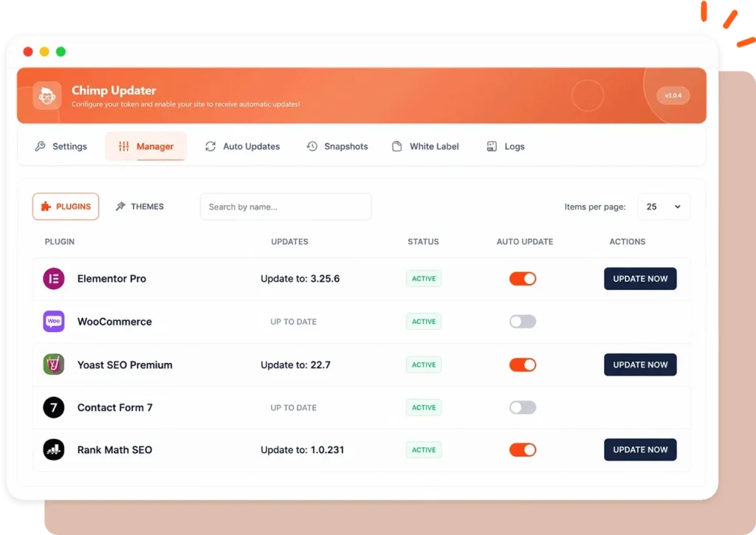Click the puzzle piece icon in Plugins button
The width and height of the screenshot is (756, 535).
click(x=46, y=207)
